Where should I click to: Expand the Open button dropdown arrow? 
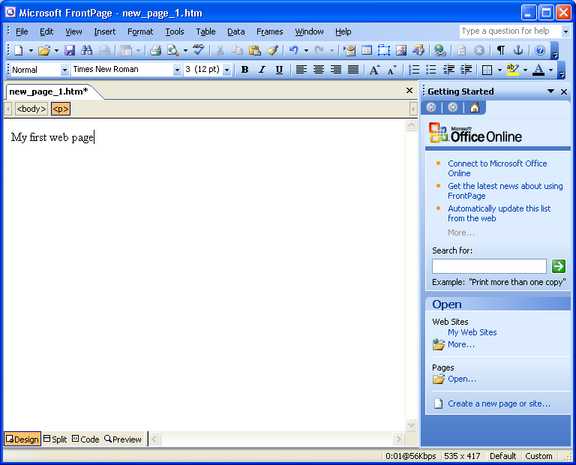[x=56, y=50]
